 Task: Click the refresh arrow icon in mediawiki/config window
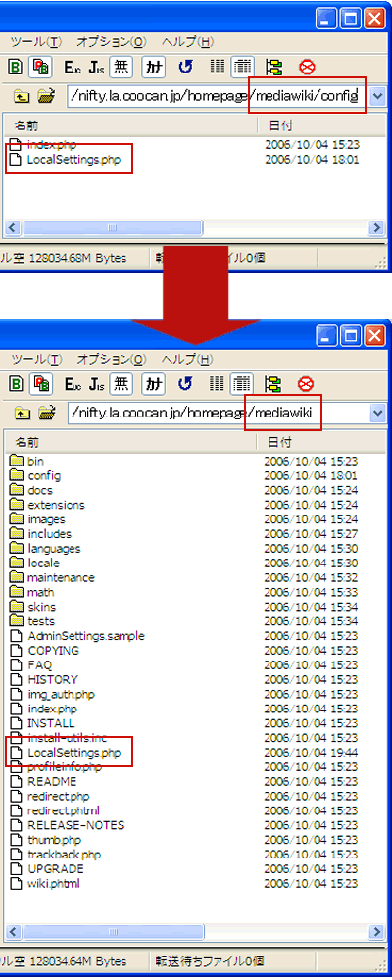(x=185, y=67)
